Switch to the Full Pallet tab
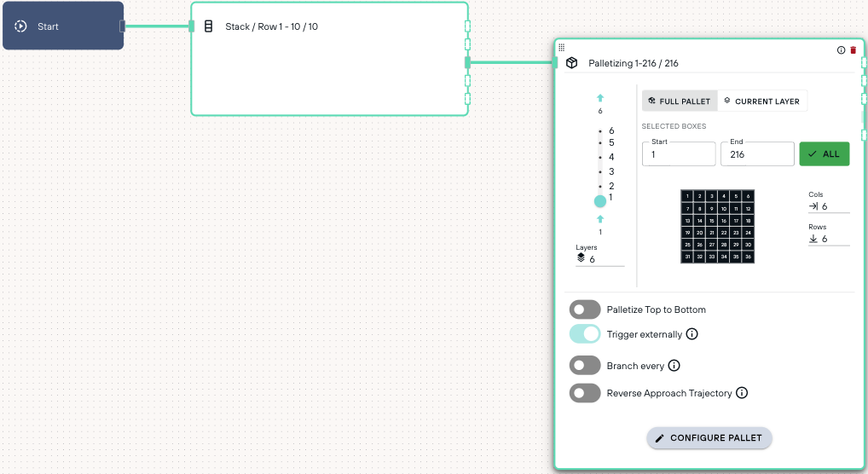 (680, 101)
